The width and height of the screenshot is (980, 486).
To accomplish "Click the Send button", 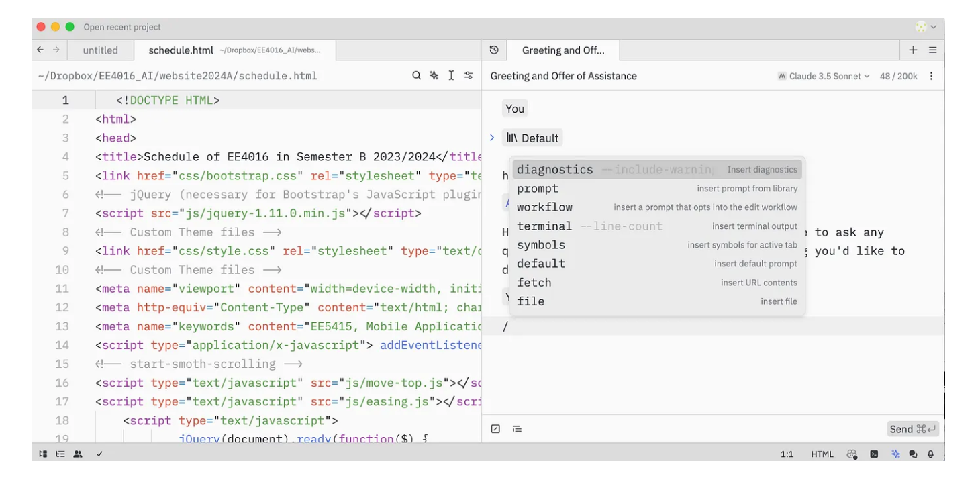I will [x=912, y=429].
